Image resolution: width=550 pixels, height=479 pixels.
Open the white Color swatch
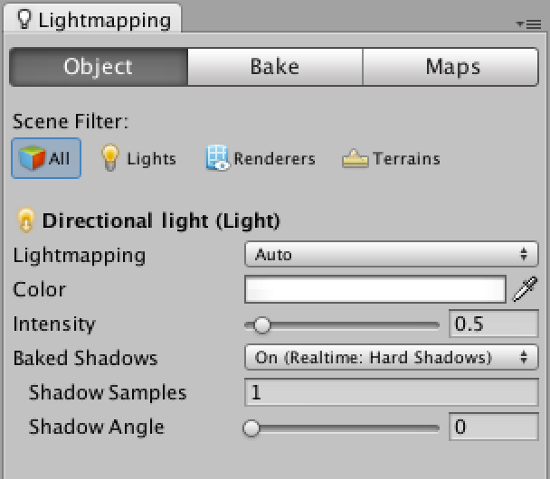coord(375,289)
